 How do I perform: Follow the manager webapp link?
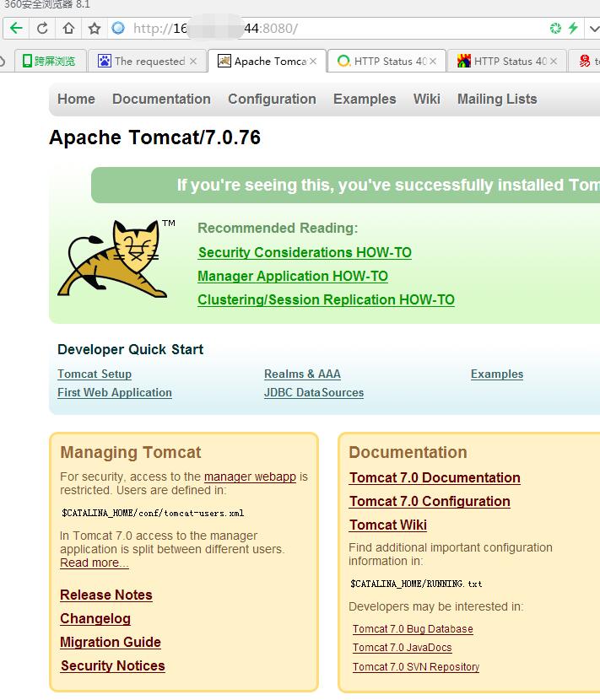(250, 477)
